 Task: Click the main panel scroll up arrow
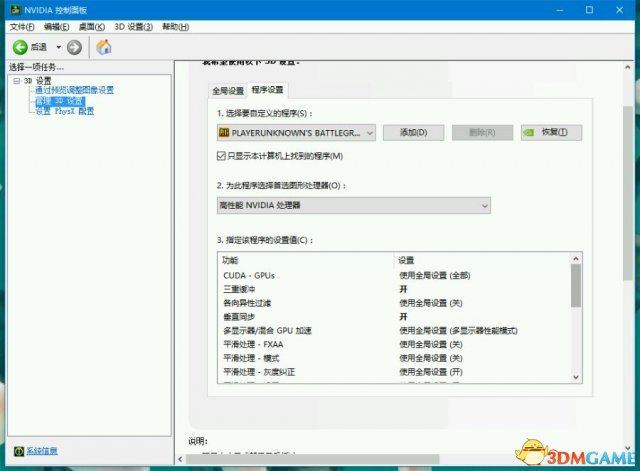(628, 67)
